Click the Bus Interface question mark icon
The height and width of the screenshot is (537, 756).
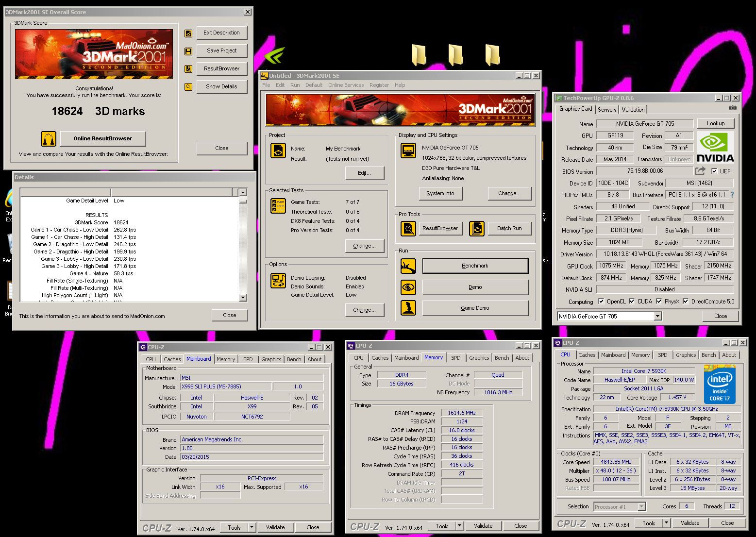point(732,195)
